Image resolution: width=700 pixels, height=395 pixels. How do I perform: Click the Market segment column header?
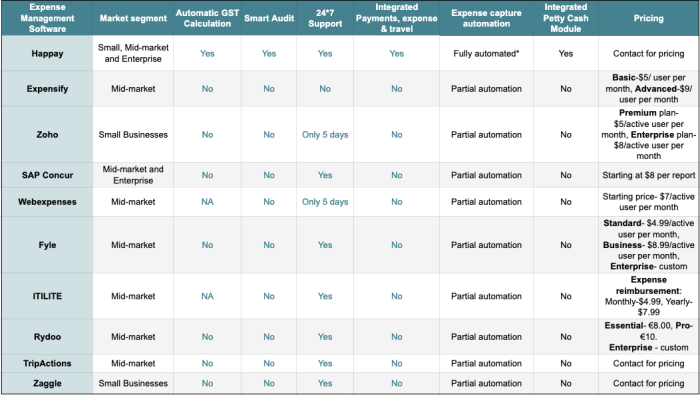[133, 18]
